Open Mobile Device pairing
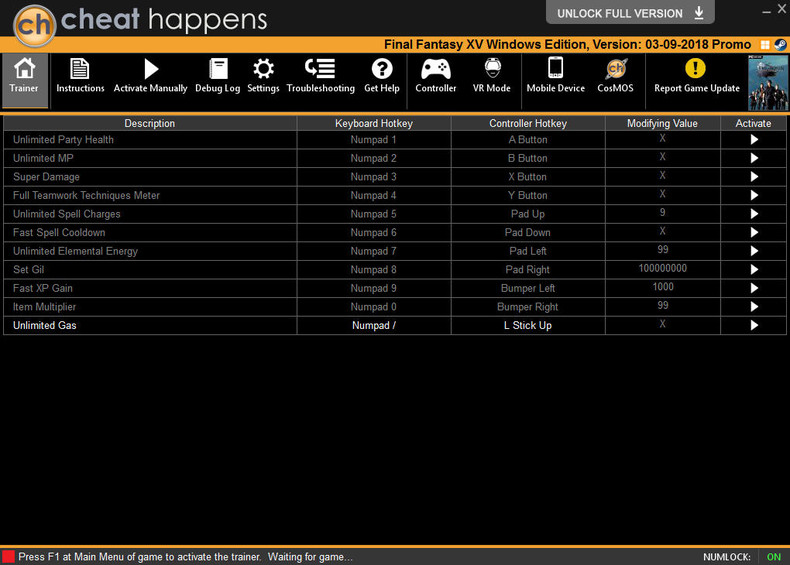The height and width of the screenshot is (565, 790). [556, 76]
